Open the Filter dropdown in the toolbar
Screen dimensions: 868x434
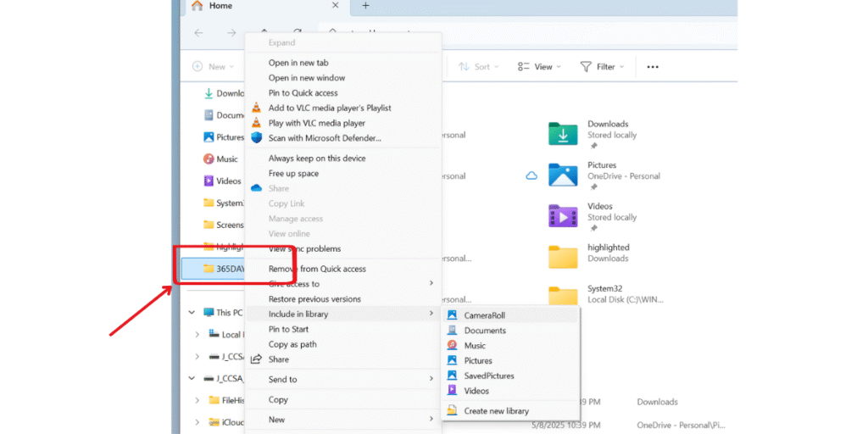point(602,66)
